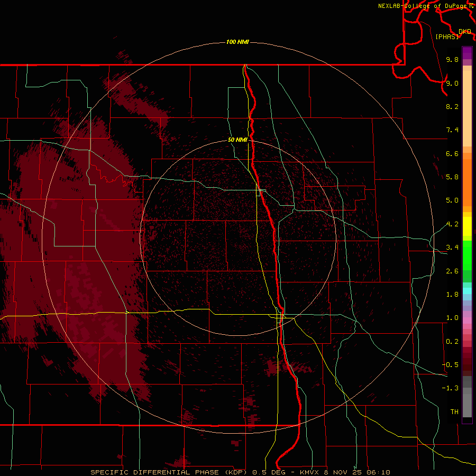476x476 pixels.
Task: Click the [PHAS] legend title
Action: [x=447, y=36]
